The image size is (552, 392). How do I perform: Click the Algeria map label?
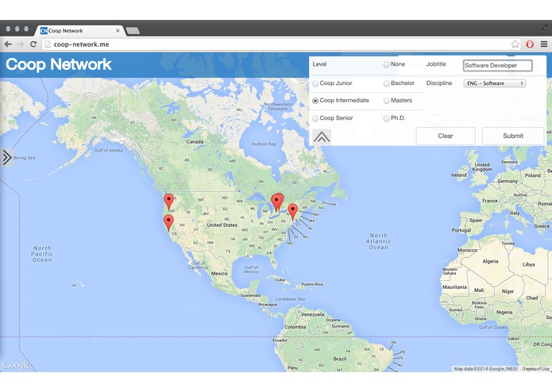[x=490, y=261]
